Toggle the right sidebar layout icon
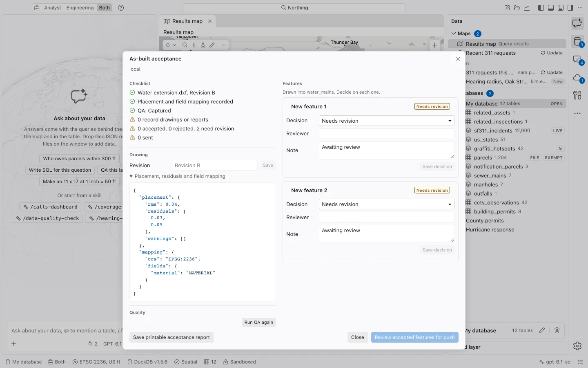Screen dimensions: 588x368 (570, 8)
